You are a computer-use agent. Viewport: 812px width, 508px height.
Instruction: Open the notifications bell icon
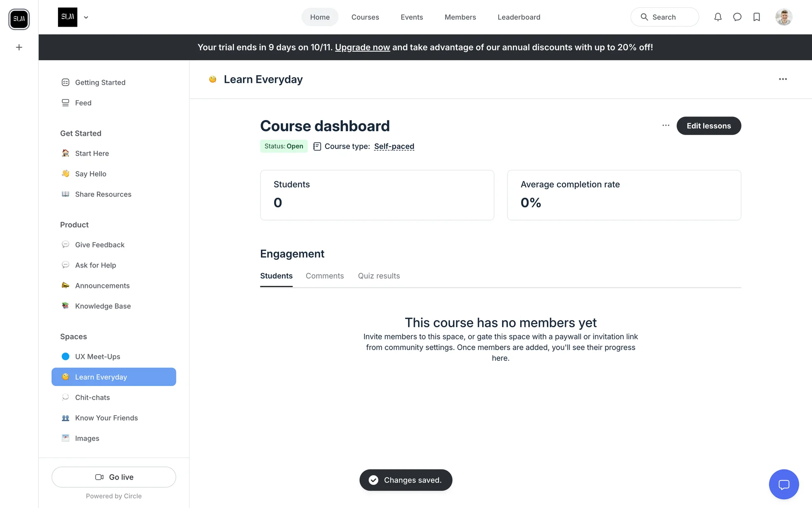(718, 17)
